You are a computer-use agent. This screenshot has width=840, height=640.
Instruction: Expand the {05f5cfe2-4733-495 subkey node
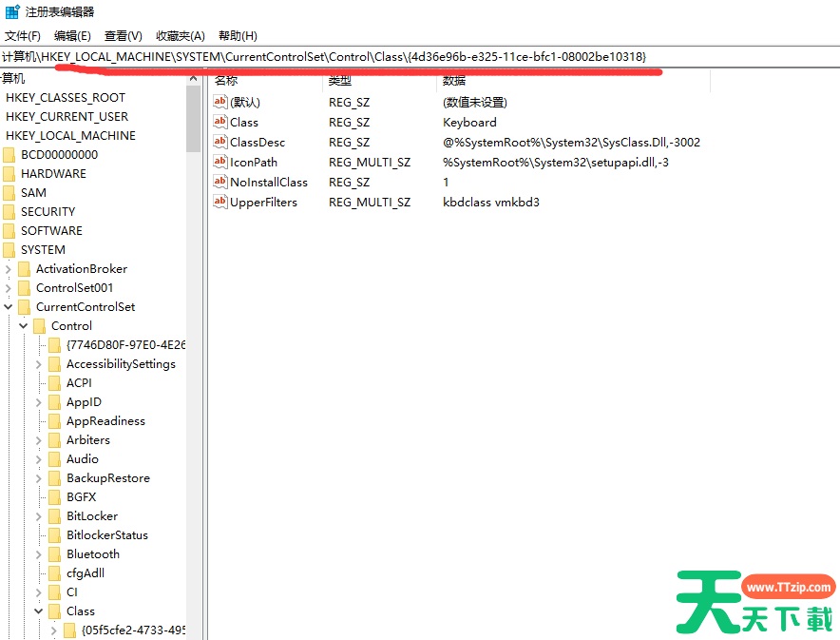coord(53,630)
